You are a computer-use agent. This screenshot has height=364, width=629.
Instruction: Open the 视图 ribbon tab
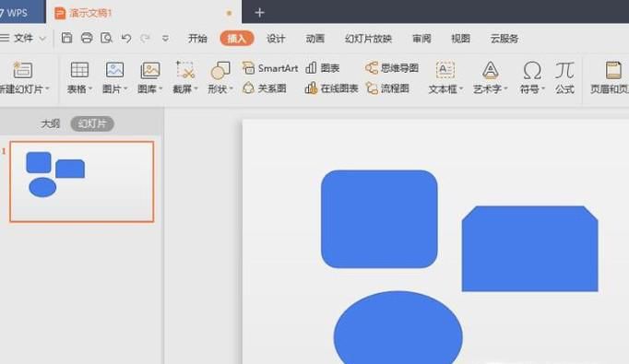tap(460, 39)
